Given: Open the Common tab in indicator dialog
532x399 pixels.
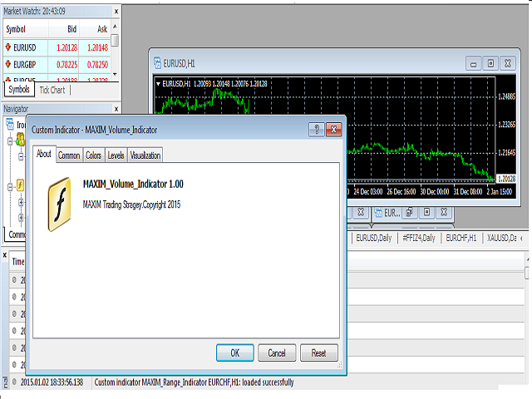Looking at the screenshot, I should pos(69,155).
